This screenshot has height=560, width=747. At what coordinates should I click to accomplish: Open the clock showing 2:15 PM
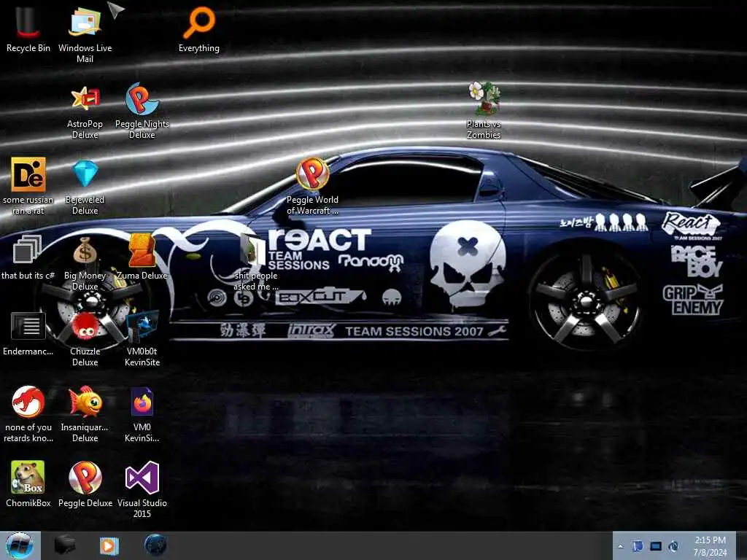[710, 546]
